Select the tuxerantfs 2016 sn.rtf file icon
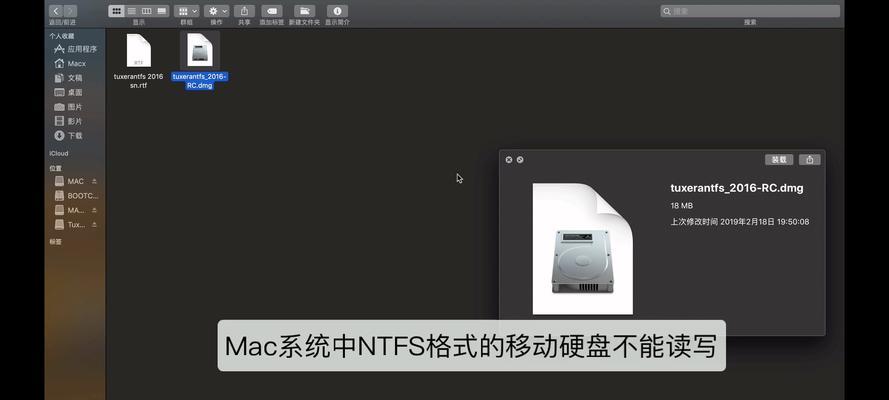The height and width of the screenshot is (400, 889). [x=138, y=50]
